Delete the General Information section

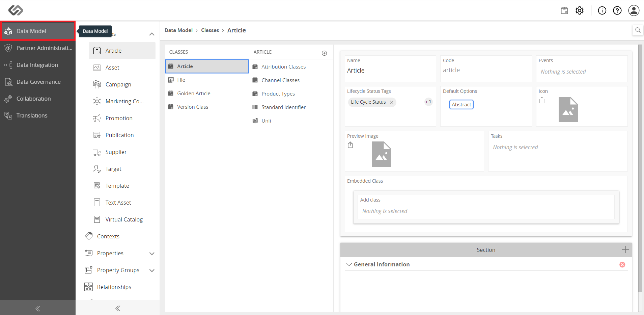[622, 265]
